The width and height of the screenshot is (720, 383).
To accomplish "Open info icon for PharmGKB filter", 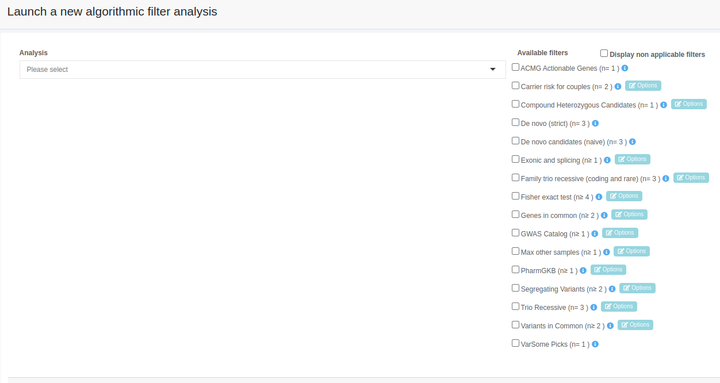I will click(x=583, y=270).
